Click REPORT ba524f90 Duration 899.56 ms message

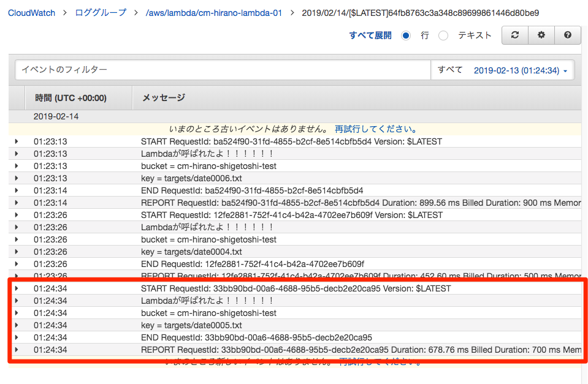coord(361,203)
